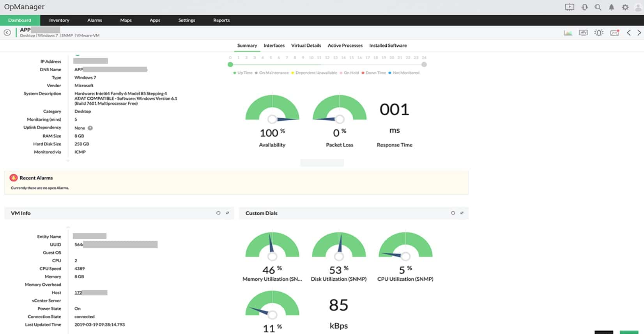This screenshot has height=334, width=644.
Task: Click the Down Time legend entry
Action: click(x=374, y=73)
